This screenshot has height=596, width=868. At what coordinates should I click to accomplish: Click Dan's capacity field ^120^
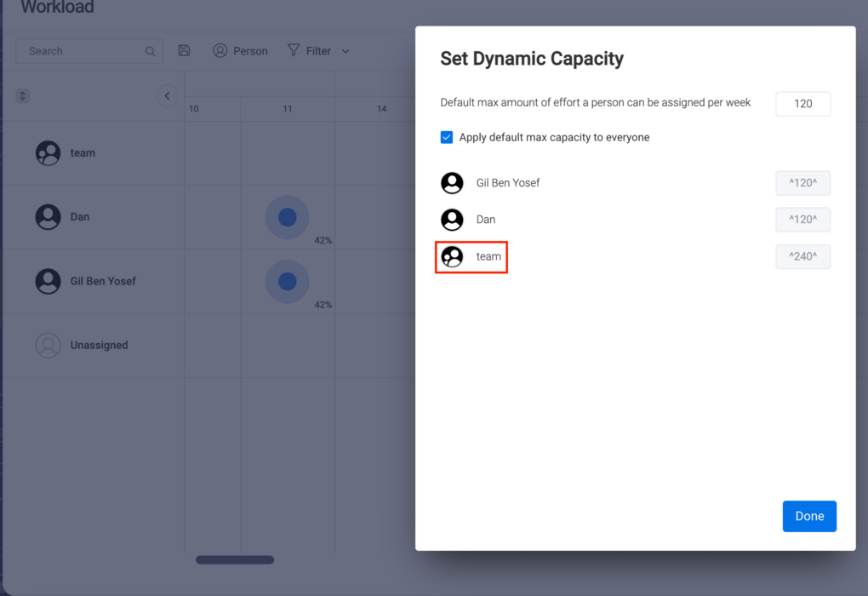coord(802,220)
